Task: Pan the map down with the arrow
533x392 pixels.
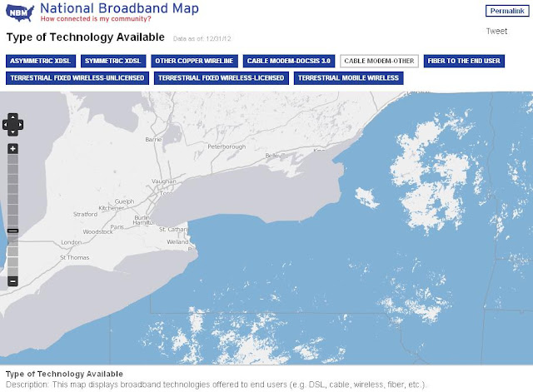Action: pos(13,132)
